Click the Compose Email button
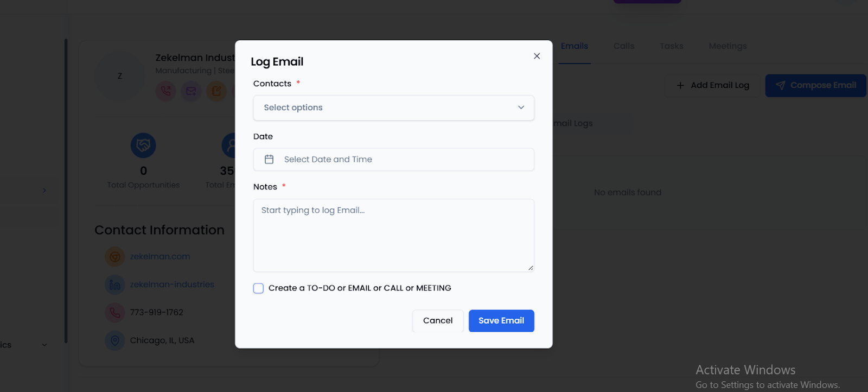 pos(815,85)
